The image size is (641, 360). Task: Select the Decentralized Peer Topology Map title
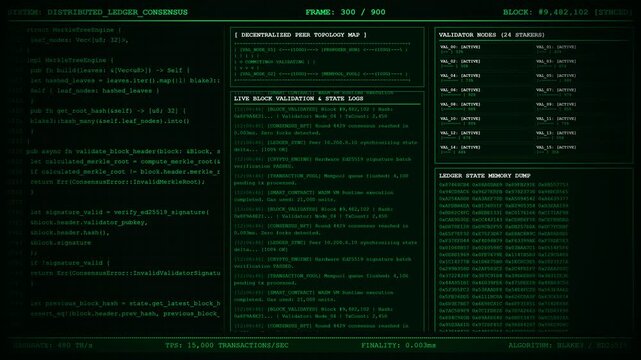[300, 35]
